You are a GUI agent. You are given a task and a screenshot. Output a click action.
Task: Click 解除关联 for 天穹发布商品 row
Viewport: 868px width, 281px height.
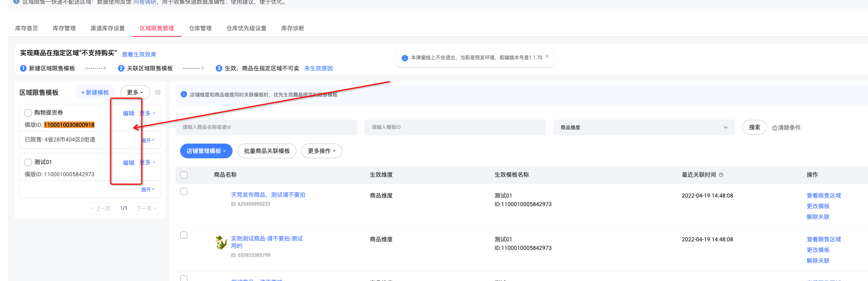tap(818, 217)
